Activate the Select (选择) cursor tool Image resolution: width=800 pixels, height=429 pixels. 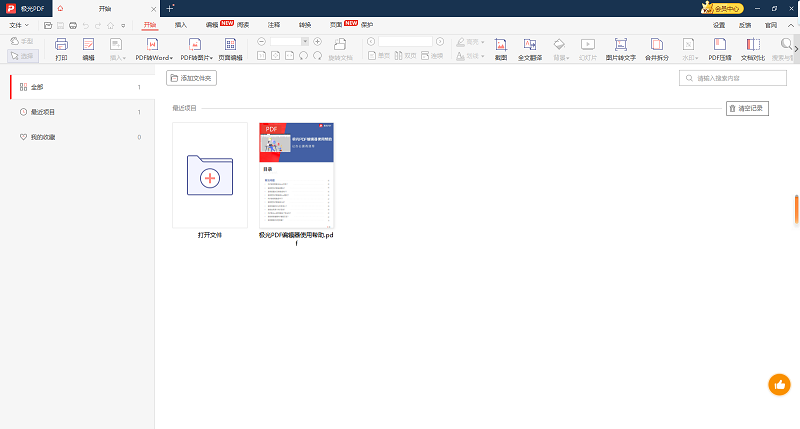point(22,56)
